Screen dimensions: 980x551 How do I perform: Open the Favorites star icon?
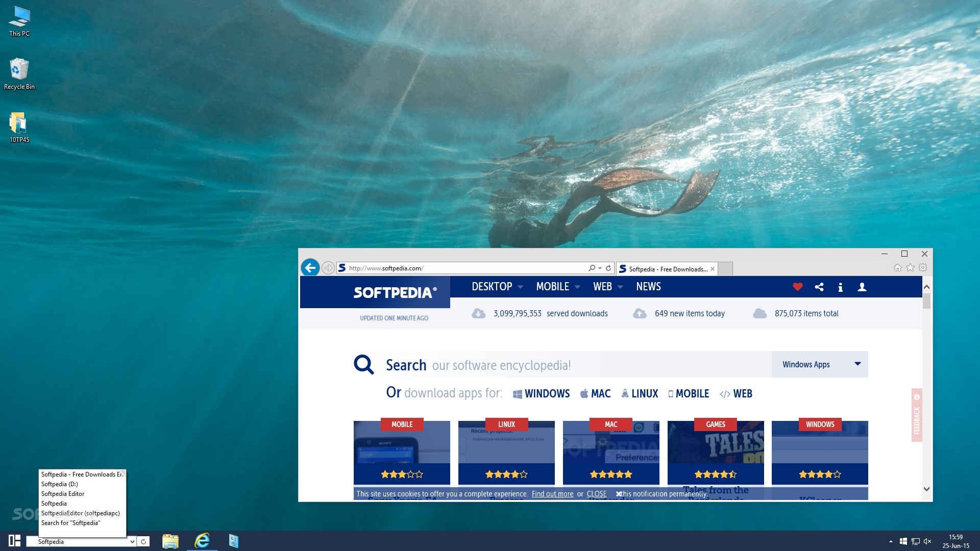point(910,268)
